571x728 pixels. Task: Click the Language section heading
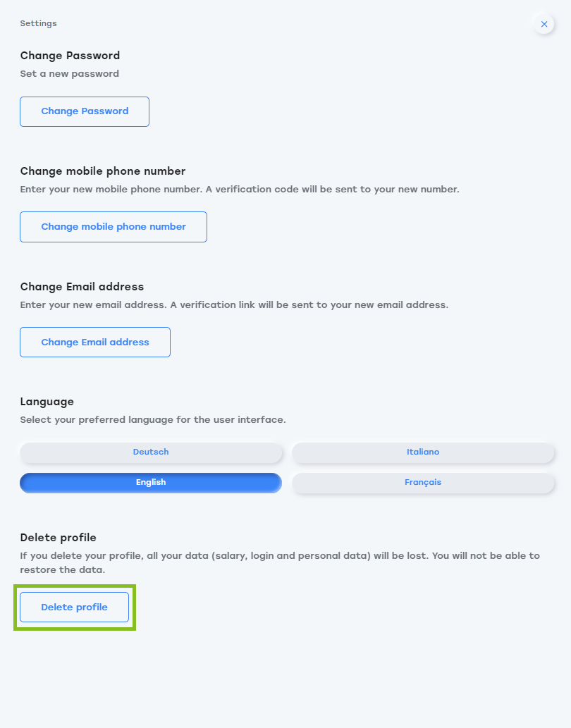pyautogui.click(x=47, y=402)
